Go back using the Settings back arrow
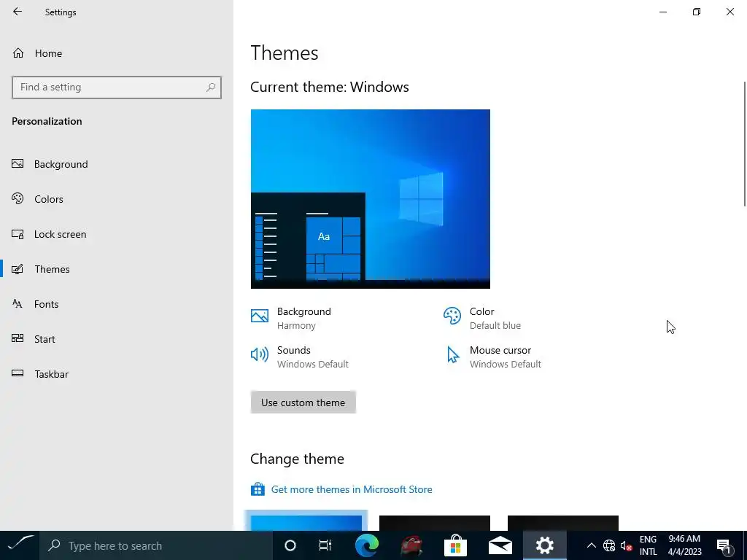This screenshot has height=560, width=747. click(18, 12)
